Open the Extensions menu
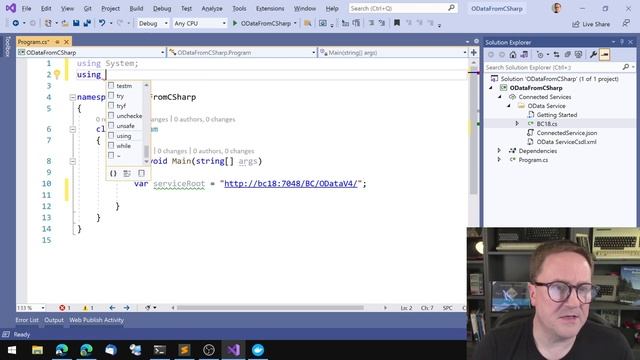The width and height of the screenshot is (640, 360). click(x=270, y=8)
